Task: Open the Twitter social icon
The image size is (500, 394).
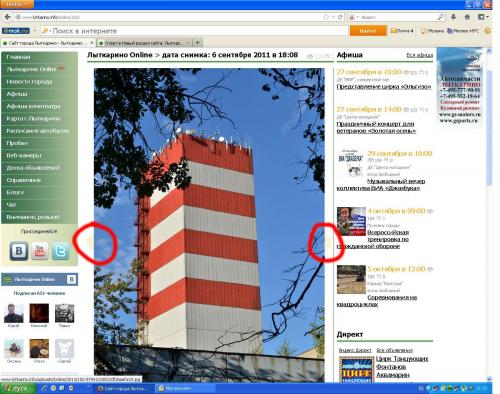Action: point(60,251)
